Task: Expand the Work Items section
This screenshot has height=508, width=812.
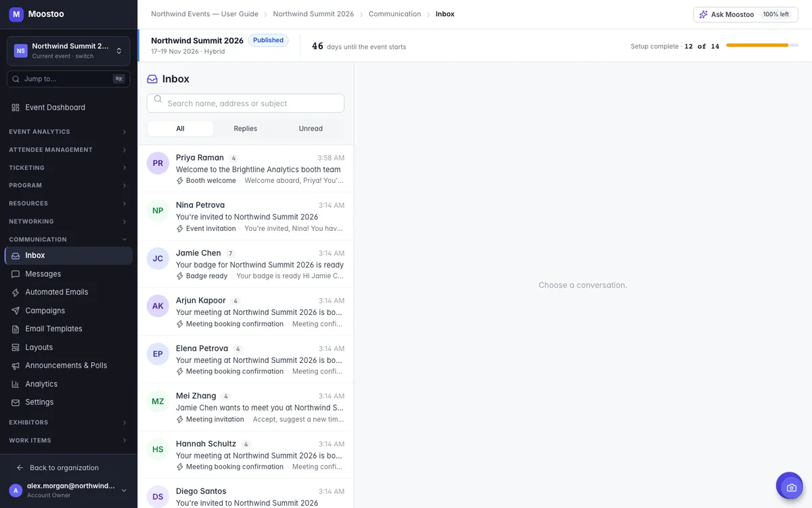Action: [68, 441]
